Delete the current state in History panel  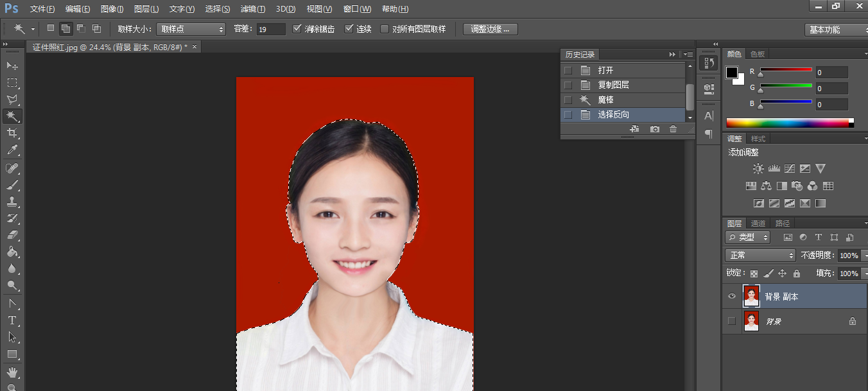[673, 129]
